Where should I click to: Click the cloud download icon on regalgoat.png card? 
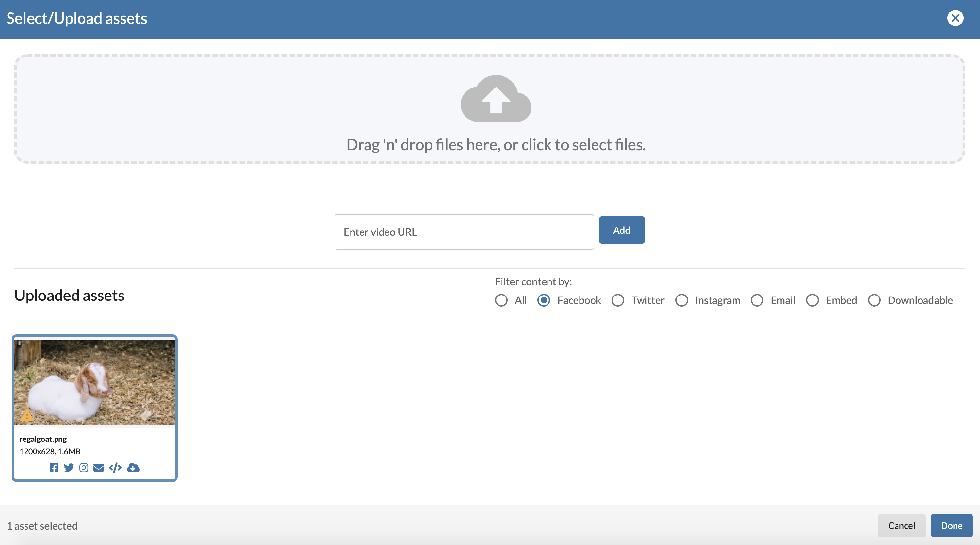point(133,467)
